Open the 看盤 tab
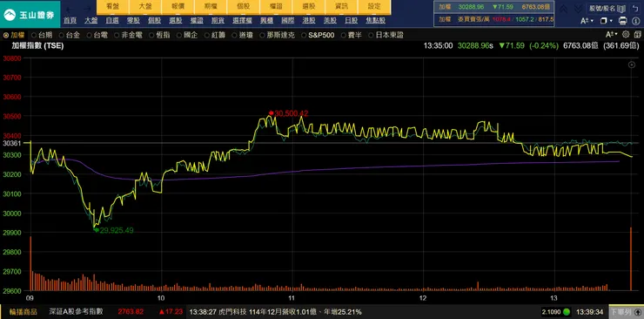 tap(112, 7)
